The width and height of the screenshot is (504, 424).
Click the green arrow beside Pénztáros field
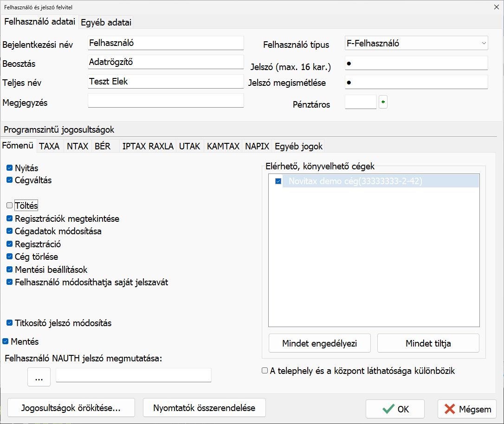point(383,102)
